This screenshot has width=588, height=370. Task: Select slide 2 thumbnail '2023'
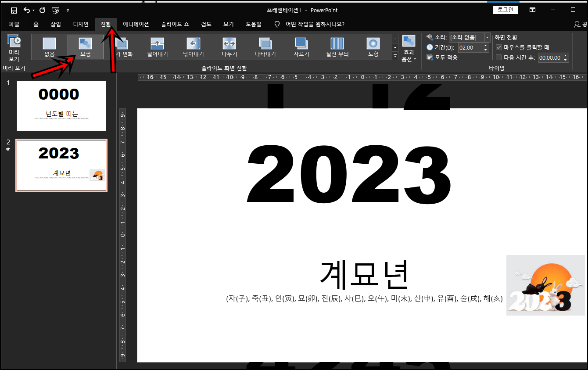click(61, 165)
